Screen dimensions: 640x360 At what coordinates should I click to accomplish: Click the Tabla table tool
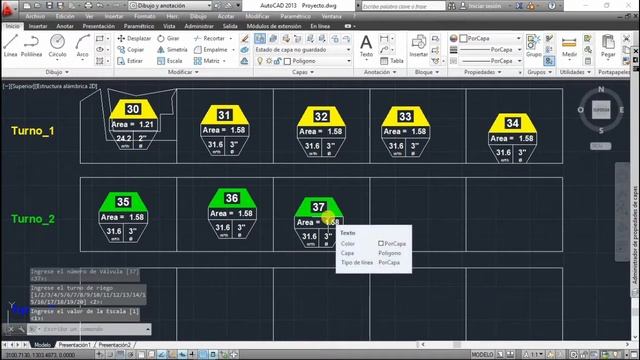(x=392, y=61)
